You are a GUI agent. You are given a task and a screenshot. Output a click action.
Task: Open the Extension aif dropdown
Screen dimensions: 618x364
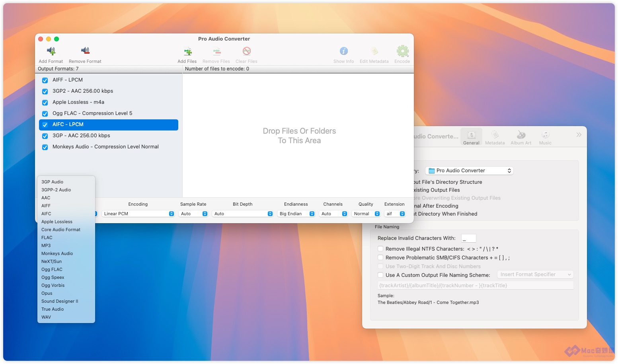tap(395, 214)
